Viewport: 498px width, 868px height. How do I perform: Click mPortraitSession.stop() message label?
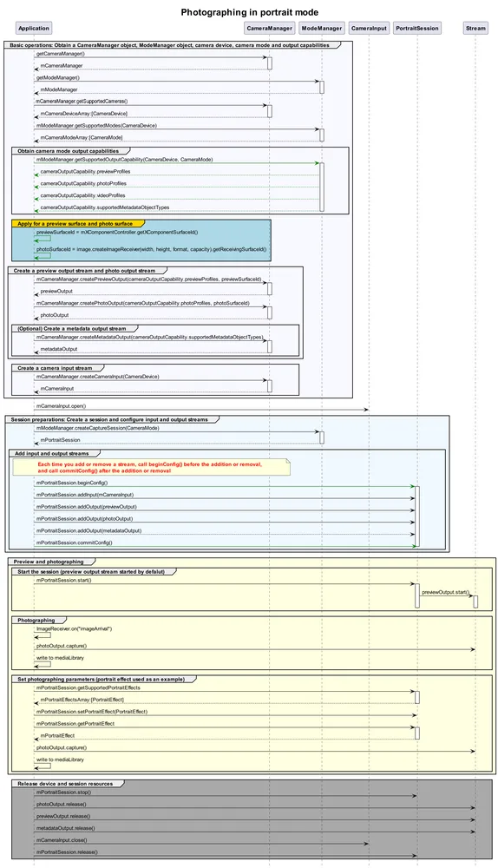63,792
